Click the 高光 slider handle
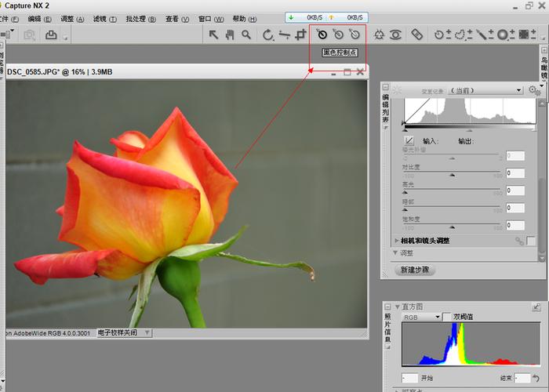Viewport: 549px width, 392px height. [405, 192]
